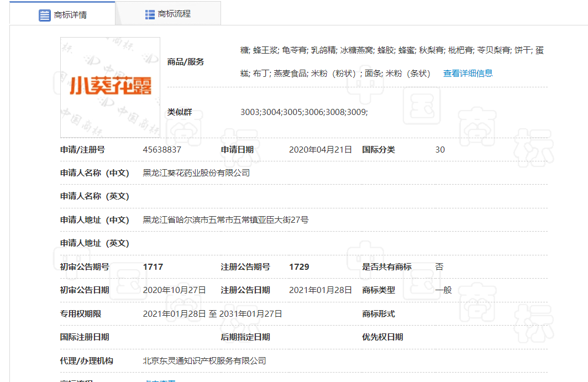This screenshot has height=382, width=588.
Task: Click the "商标形式" label
Action: (x=379, y=313)
